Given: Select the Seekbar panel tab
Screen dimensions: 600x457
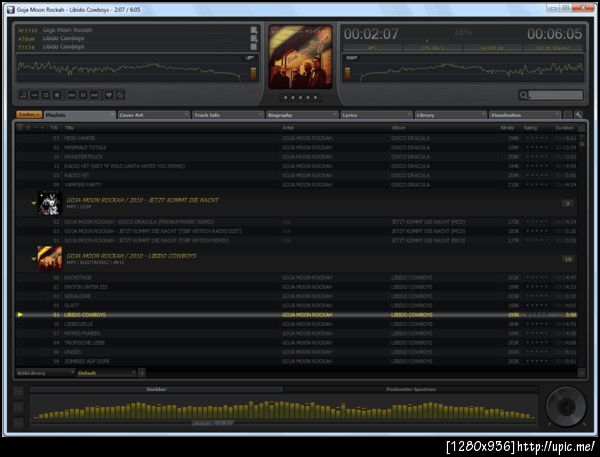Looking at the screenshot, I should 157,389.
